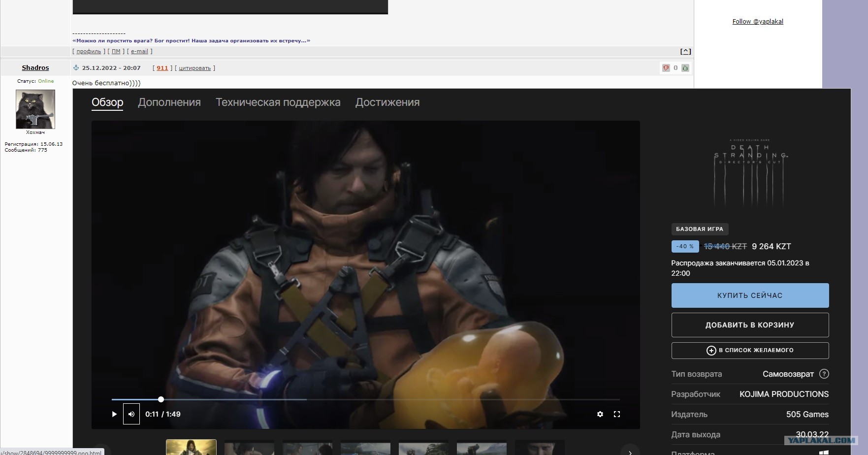Viewport: 868px width, 455px height.
Task: Move the video progress bar handle
Action: (161, 399)
